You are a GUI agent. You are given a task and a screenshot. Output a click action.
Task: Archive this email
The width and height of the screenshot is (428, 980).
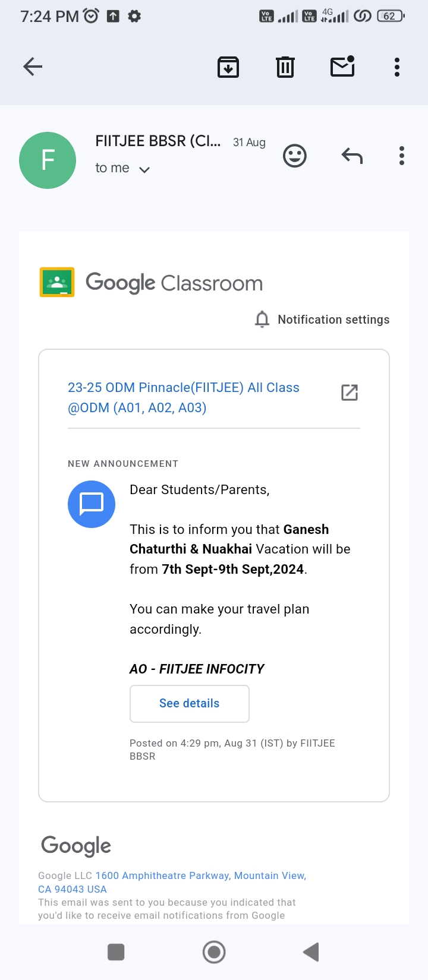coord(228,67)
